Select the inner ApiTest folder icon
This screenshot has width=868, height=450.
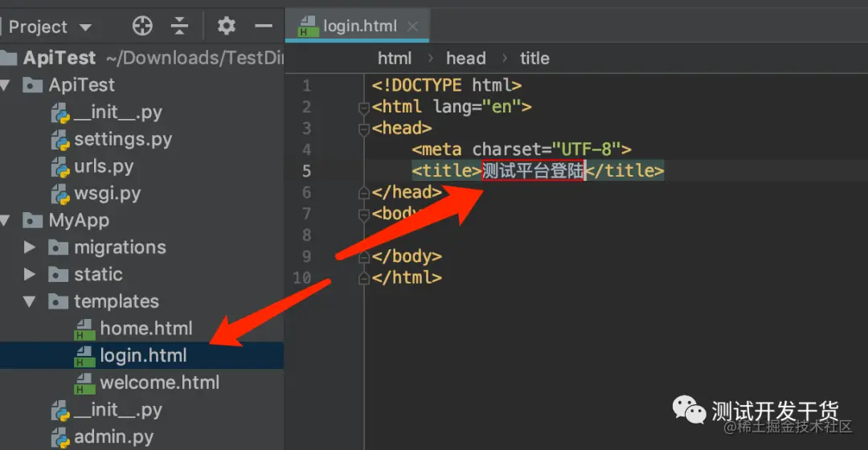tap(33, 85)
